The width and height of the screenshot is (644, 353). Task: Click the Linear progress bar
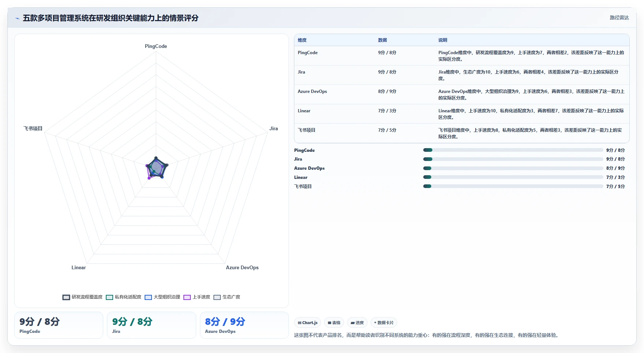(513, 177)
